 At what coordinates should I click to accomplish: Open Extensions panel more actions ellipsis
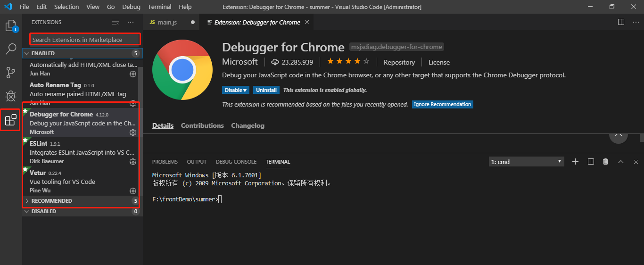point(131,22)
